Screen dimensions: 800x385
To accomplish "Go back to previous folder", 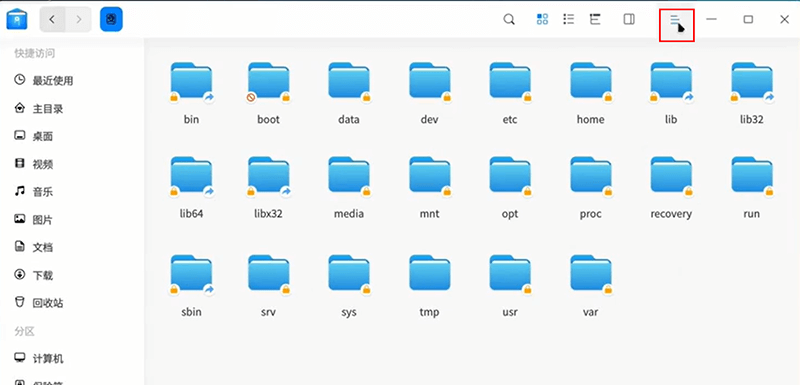I will tap(52, 19).
